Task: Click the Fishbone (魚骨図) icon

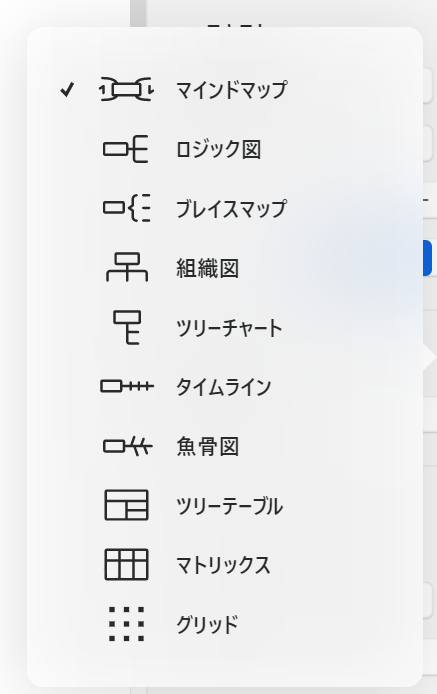Action: point(128,446)
